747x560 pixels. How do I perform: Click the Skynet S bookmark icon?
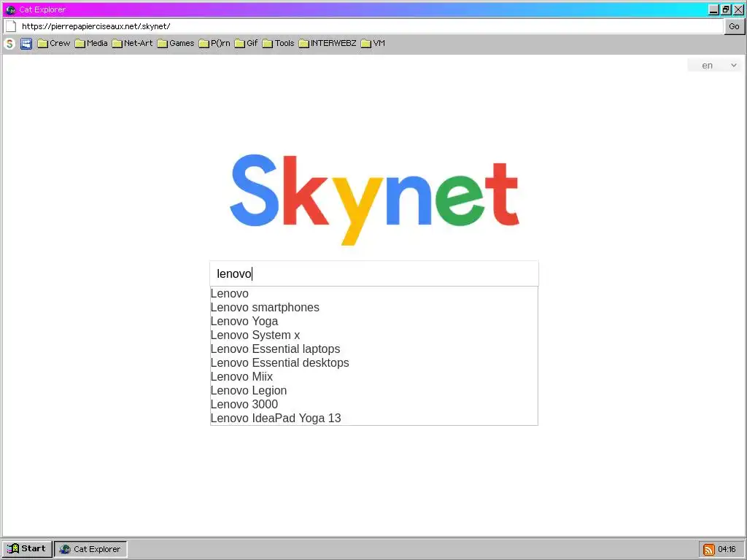[9, 44]
